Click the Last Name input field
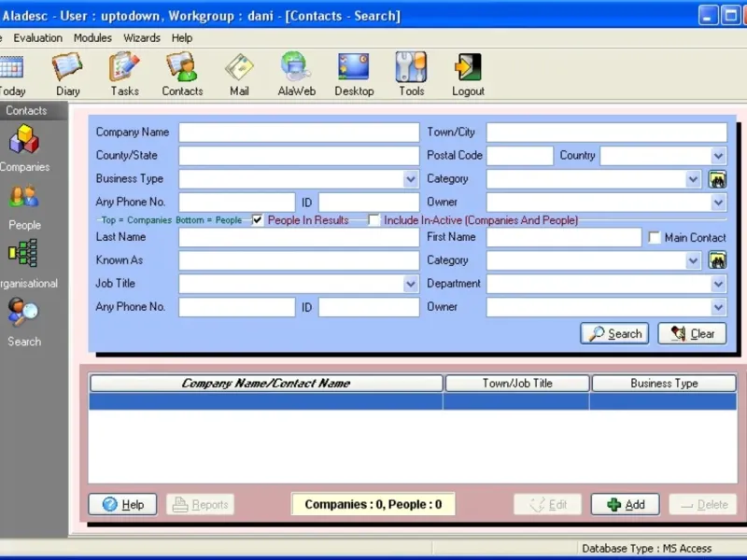Screen dimensions: 747x560 point(299,237)
